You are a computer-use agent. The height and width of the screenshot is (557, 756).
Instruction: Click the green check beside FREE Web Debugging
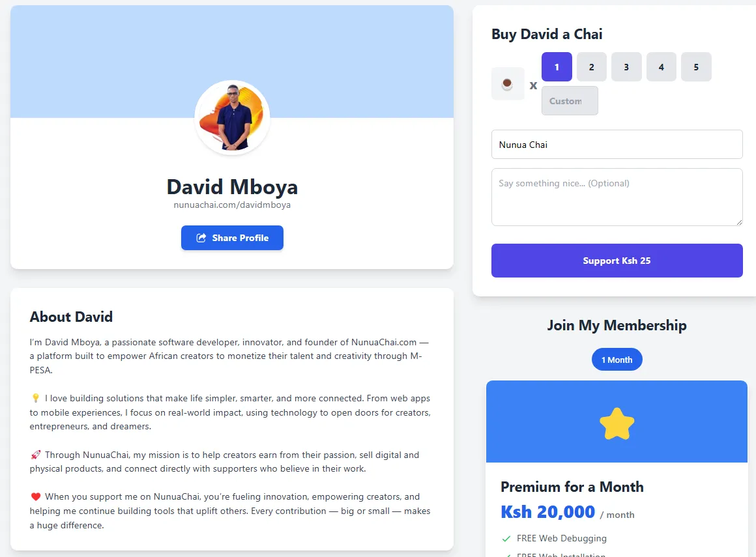click(506, 539)
